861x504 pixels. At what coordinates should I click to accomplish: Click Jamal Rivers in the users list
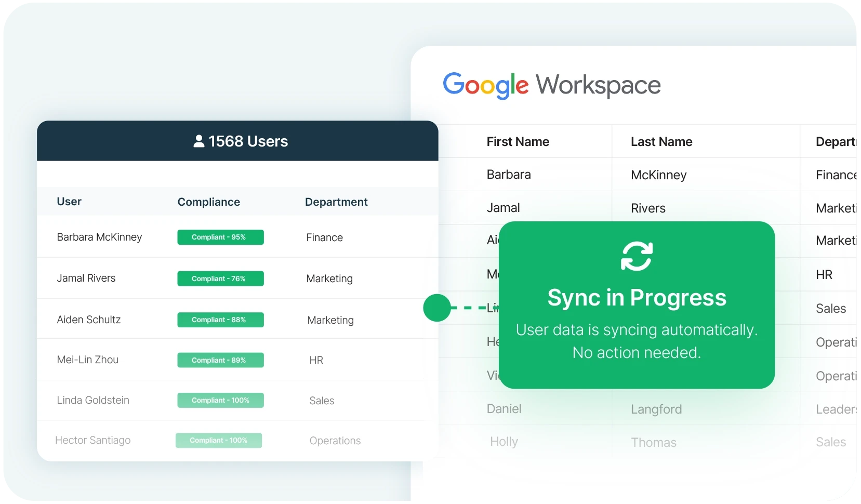[x=86, y=278]
